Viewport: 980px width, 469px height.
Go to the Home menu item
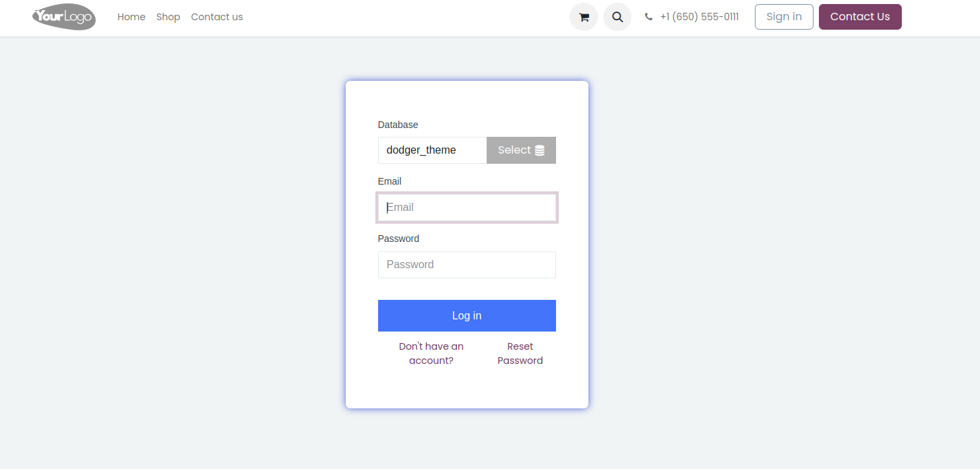pyautogui.click(x=131, y=17)
